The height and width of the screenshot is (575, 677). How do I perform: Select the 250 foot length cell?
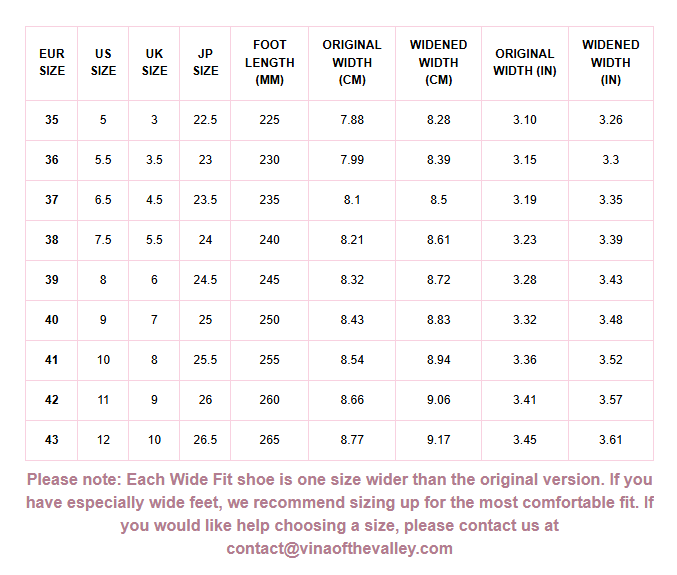click(x=269, y=320)
